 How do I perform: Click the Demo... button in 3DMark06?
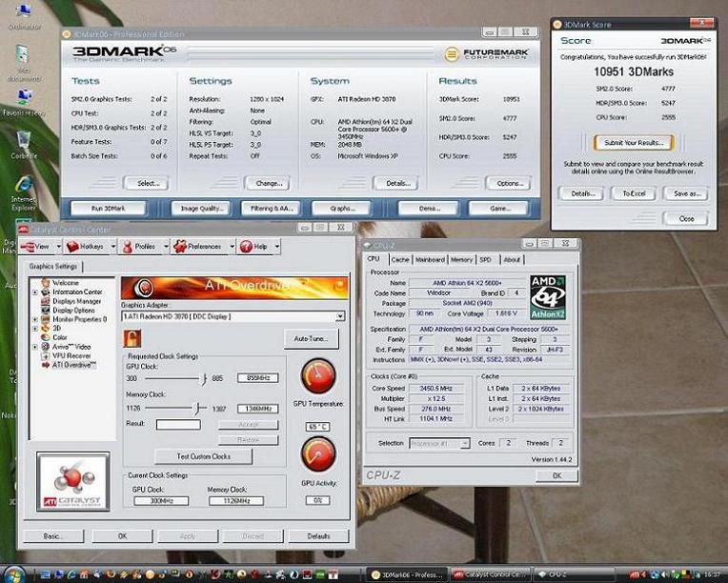[430, 209]
